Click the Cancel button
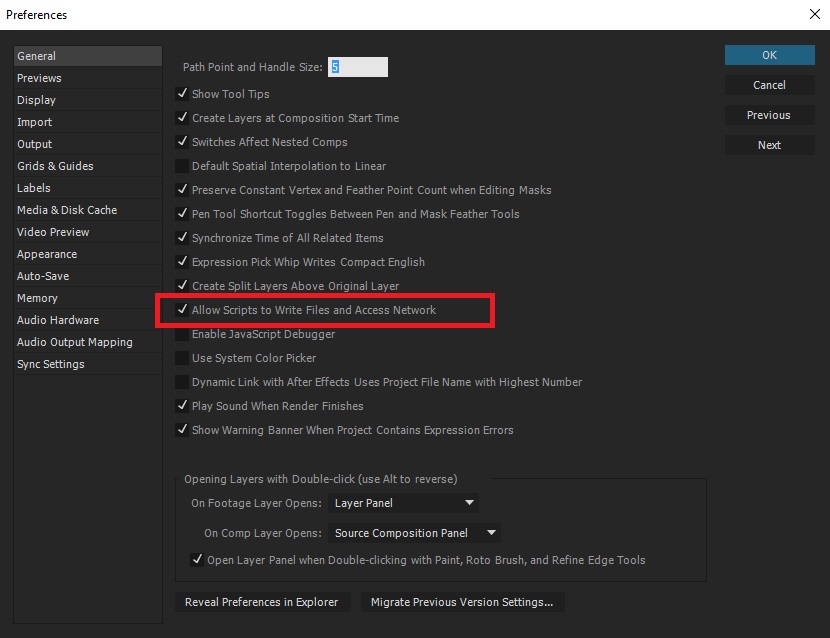830x638 pixels. [x=770, y=85]
